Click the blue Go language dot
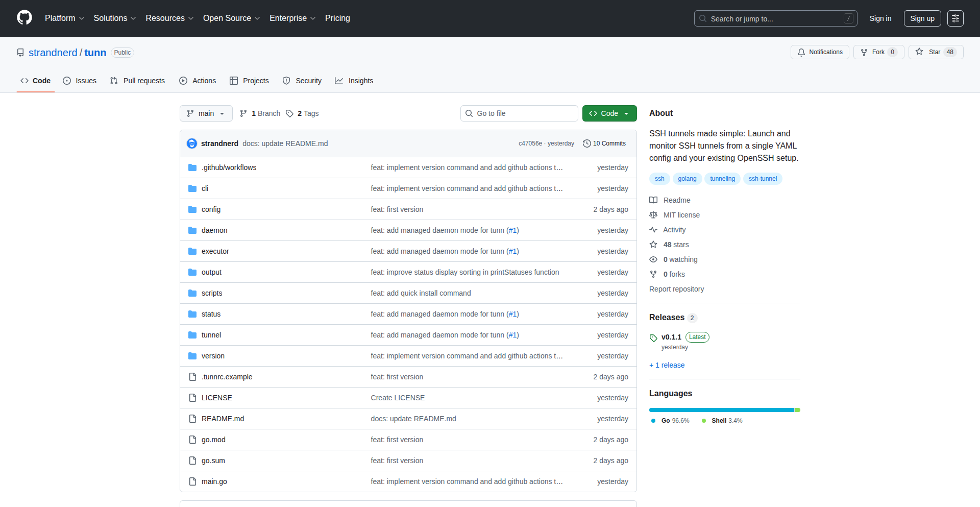Image resolution: width=980 pixels, height=507 pixels. 653,421
